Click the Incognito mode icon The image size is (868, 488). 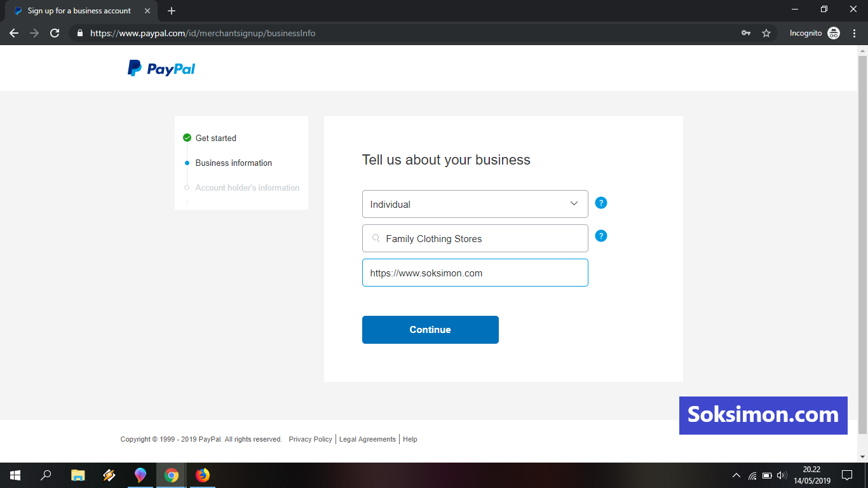[x=834, y=33]
